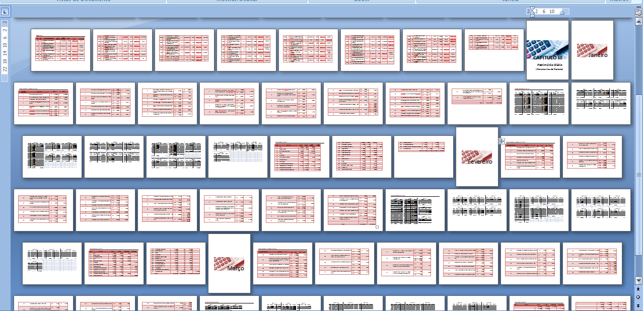Screen dimensions: 644x311
Task: Toggle the View Ruler button above the scrollbar
Action: [638, 12]
